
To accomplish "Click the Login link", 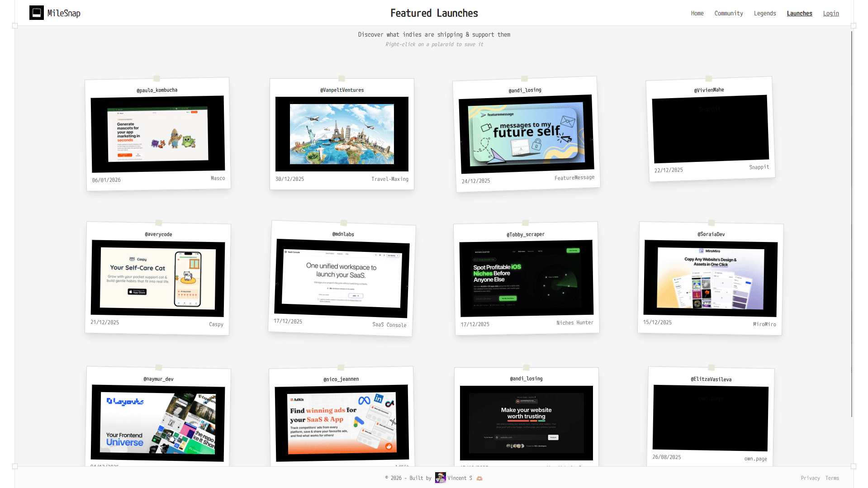I will click(x=831, y=13).
